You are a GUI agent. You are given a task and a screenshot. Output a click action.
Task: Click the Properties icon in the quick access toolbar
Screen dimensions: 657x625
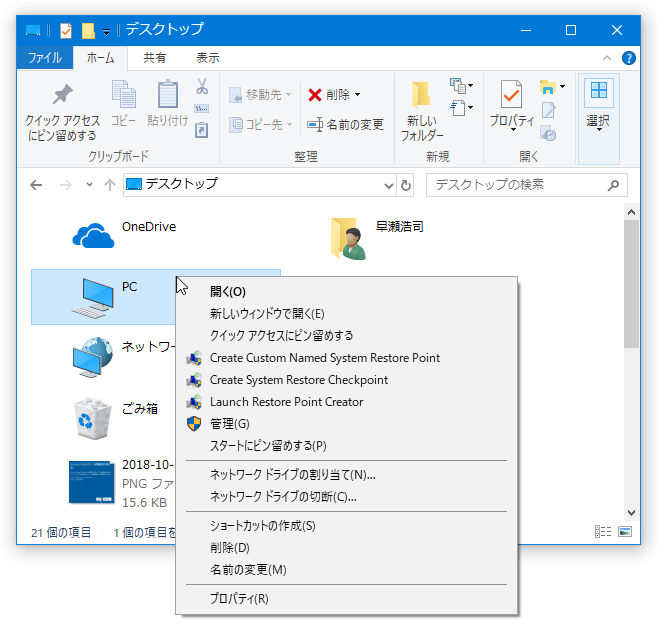66,31
